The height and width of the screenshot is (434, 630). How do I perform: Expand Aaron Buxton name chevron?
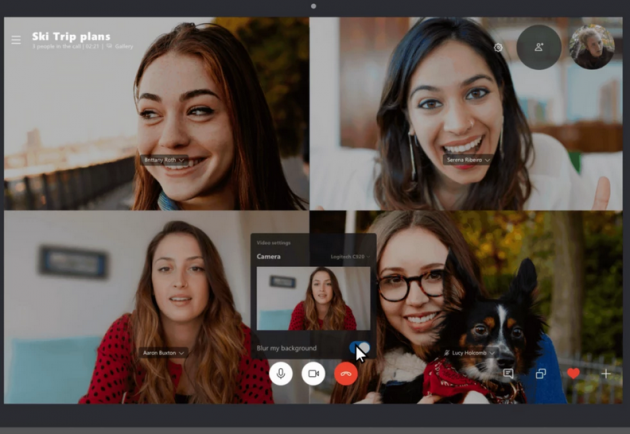tap(181, 353)
